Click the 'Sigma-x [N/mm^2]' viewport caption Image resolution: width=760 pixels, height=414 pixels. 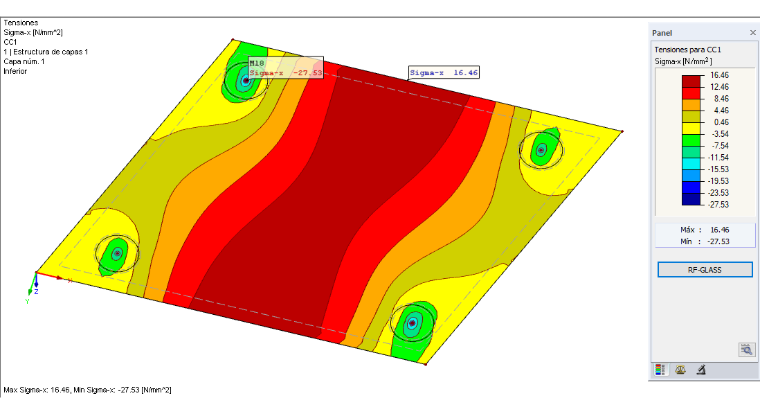(33, 32)
